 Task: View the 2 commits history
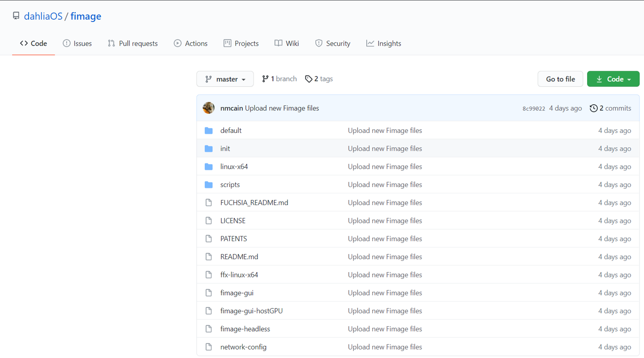610,108
